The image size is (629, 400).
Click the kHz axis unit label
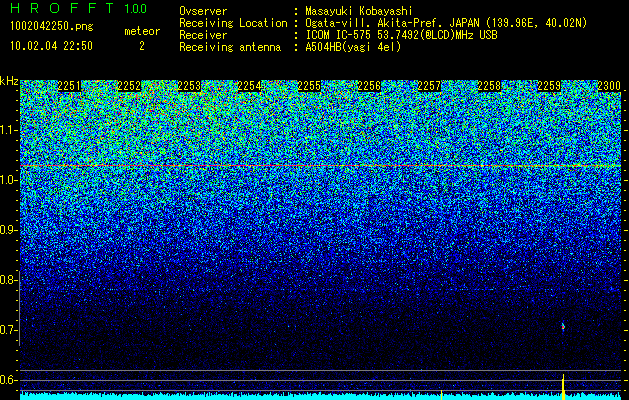(x=9, y=81)
